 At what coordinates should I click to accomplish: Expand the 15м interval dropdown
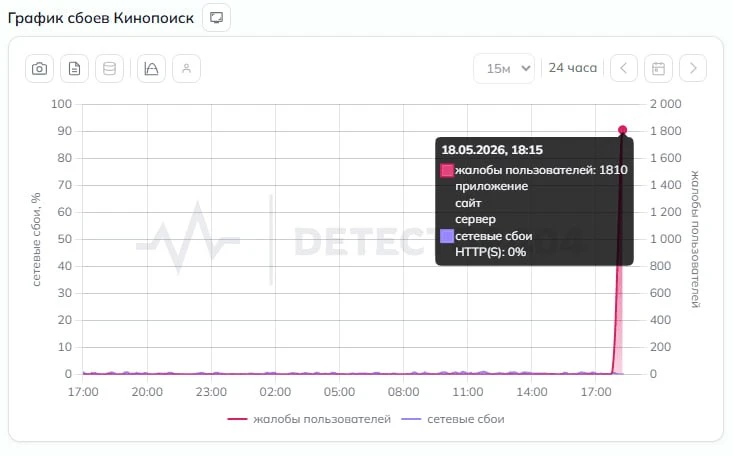point(504,69)
